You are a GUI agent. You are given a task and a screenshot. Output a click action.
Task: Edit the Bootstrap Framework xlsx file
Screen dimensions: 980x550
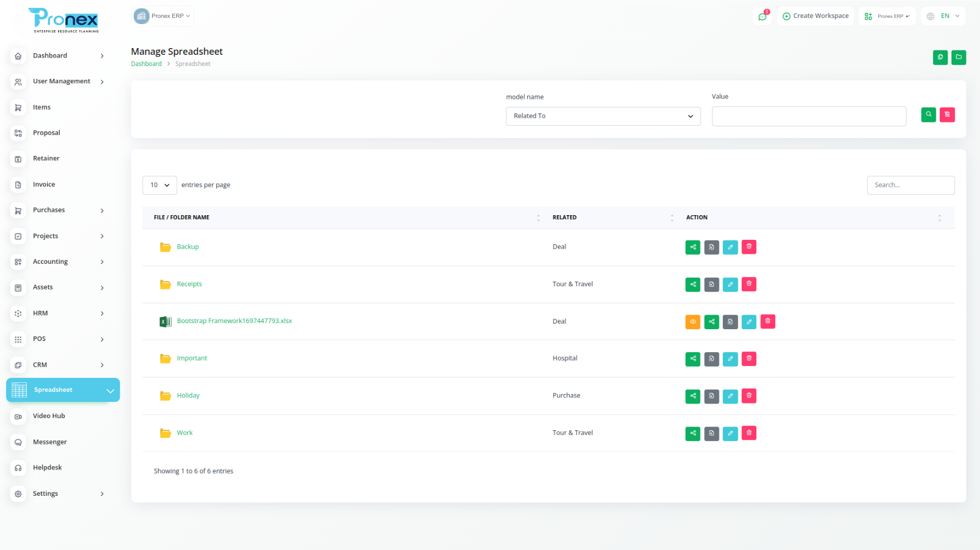749,322
